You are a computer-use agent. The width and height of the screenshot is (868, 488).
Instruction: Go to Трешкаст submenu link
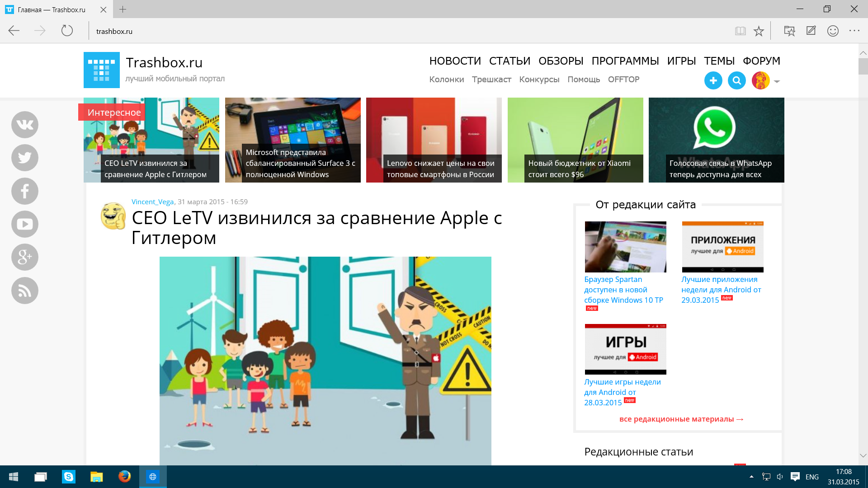tap(491, 80)
